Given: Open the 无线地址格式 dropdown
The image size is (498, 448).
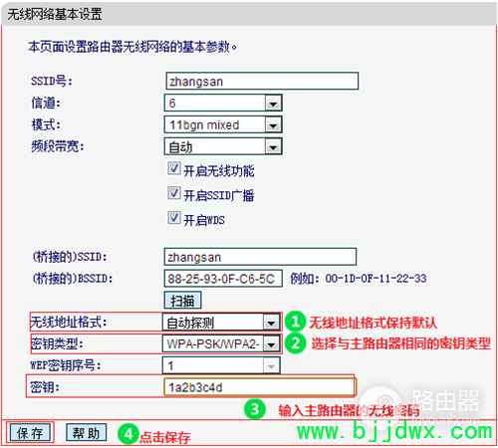Looking at the screenshot, I should click(221, 322).
